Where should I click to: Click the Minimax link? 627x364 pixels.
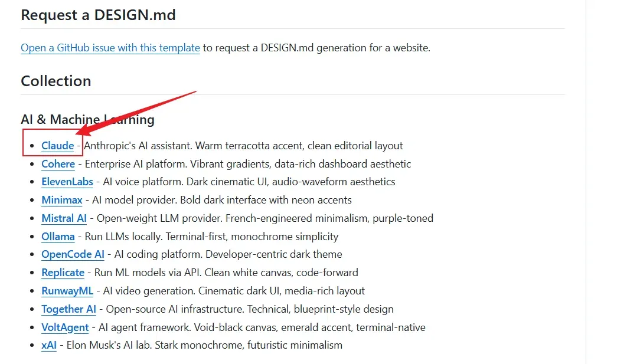[62, 200]
